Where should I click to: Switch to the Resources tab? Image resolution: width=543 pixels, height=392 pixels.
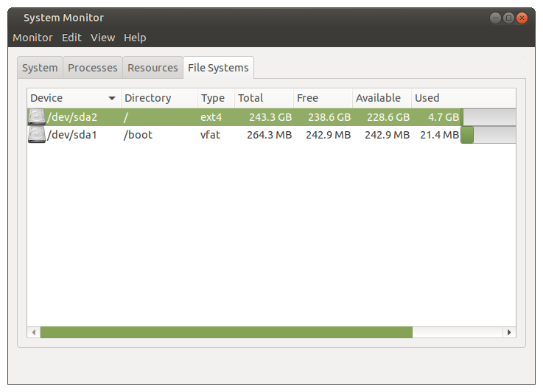coord(153,68)
